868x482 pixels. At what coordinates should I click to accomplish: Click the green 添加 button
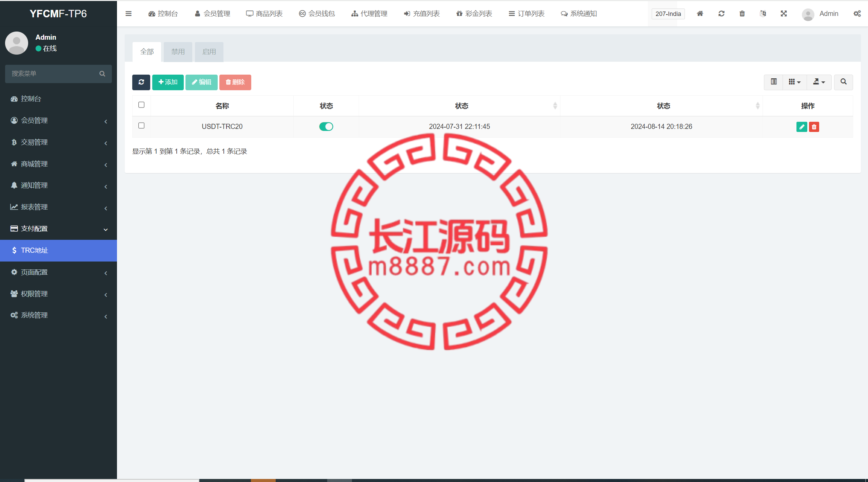point(168,82)
